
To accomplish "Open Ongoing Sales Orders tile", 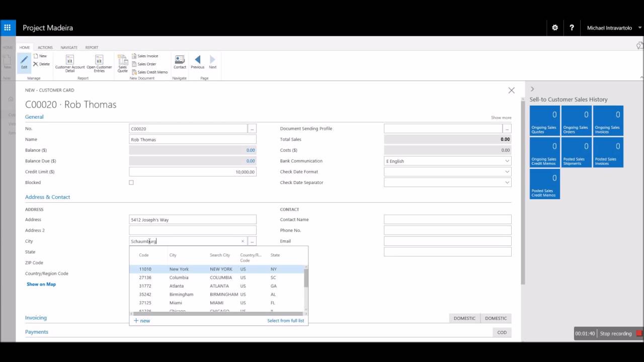I will point(576,121).
